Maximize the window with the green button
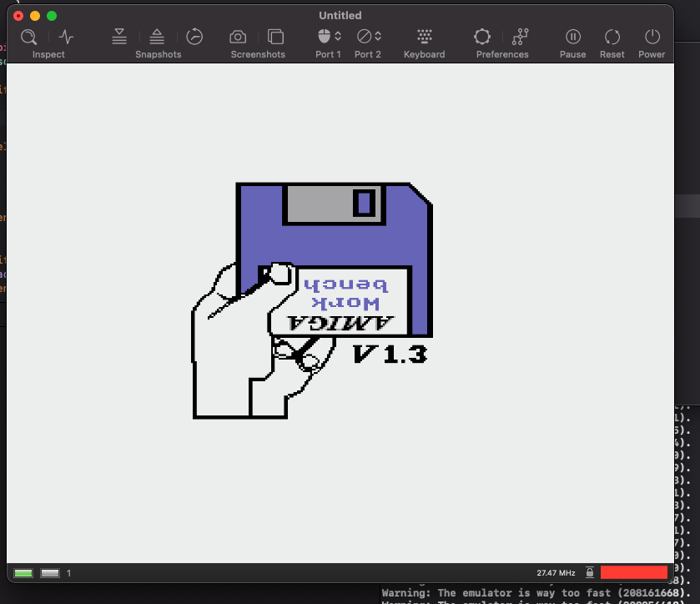This screenshot has width=700, height=604. click(x=52, y=16)
